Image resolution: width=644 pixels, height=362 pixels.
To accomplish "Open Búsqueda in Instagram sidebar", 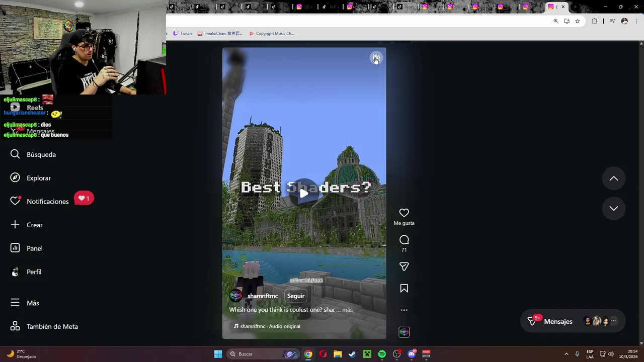I will (x=33, y=154).
